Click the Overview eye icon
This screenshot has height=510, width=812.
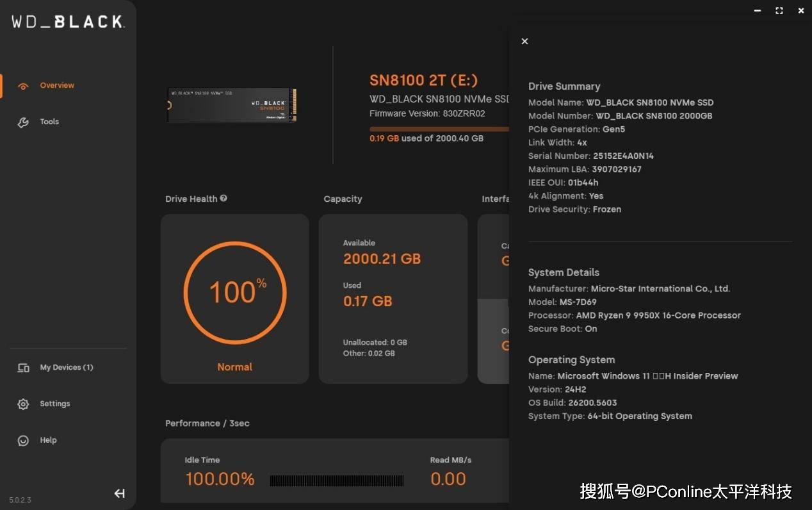24,86
